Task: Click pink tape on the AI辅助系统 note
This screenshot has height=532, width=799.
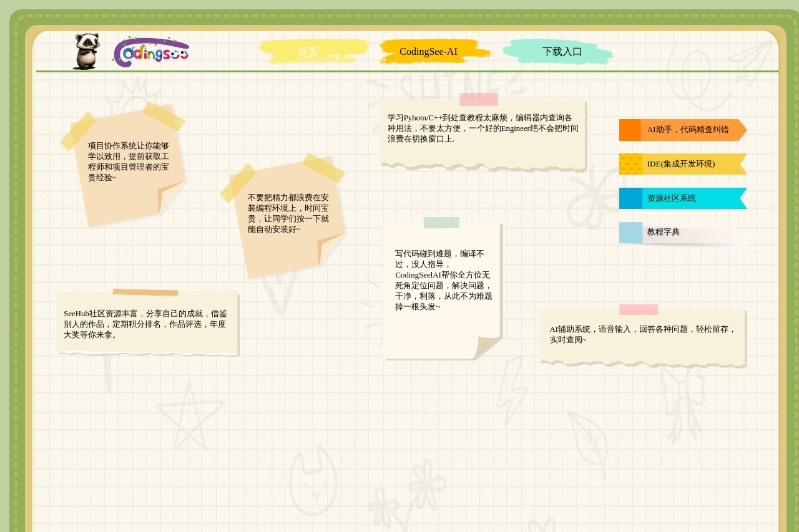Action: (x=639, y=309)
